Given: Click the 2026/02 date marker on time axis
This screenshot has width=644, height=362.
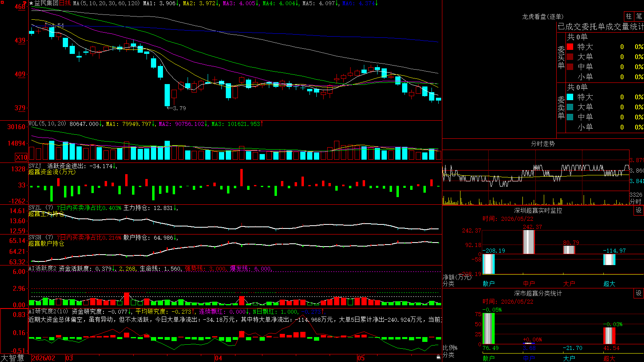Looking at the screenshot, I should (x=43, y=358).
